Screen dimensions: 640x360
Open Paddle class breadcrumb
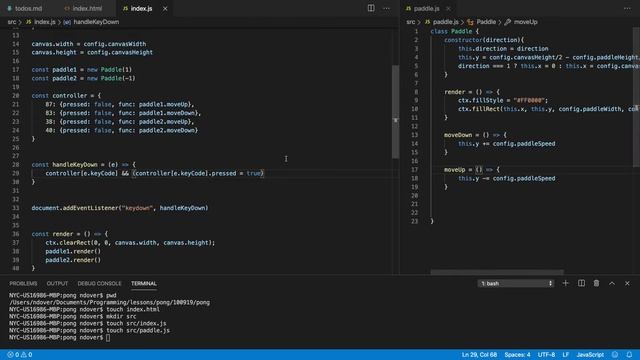pyautogui.click(x=486, y=22)
